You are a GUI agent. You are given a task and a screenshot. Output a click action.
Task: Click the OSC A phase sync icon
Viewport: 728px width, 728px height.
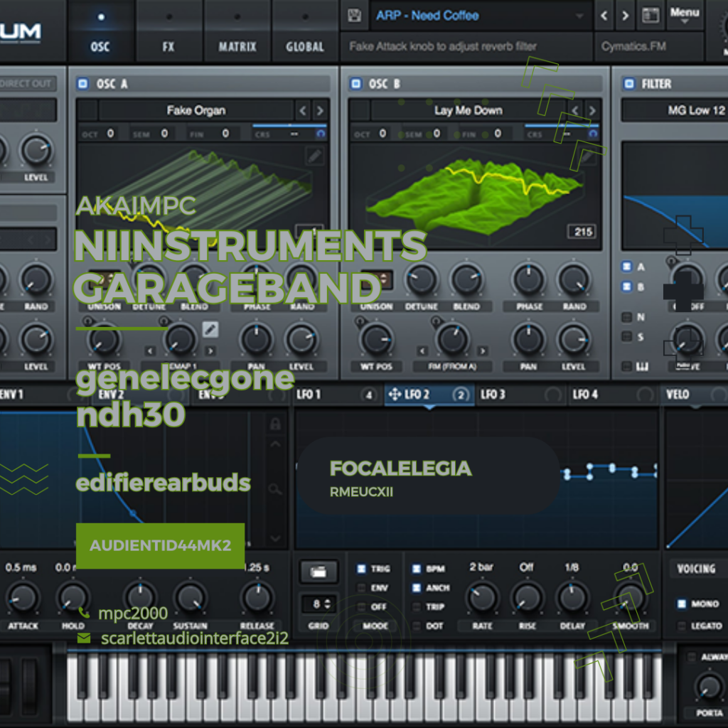click(x=321, y=134)
